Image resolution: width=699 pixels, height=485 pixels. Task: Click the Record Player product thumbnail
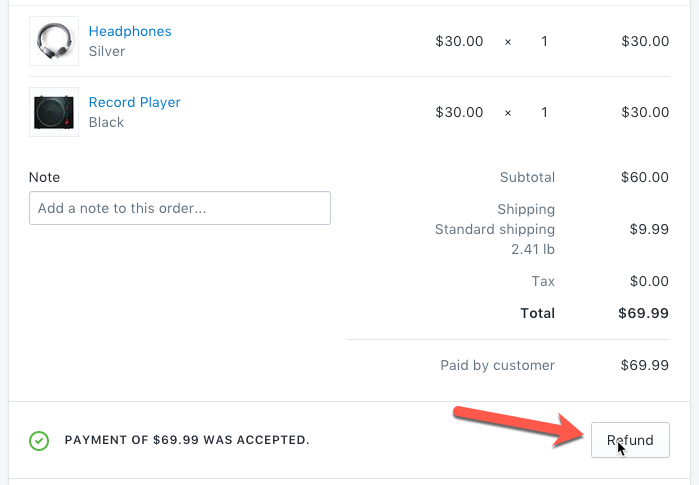pyautogui.click(x=54, y=112)
